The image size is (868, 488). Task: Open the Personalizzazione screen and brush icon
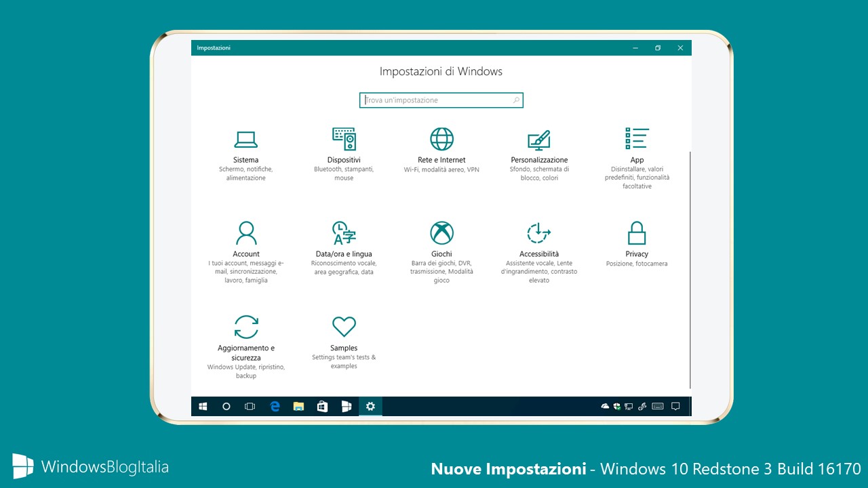tap(539, 140)
